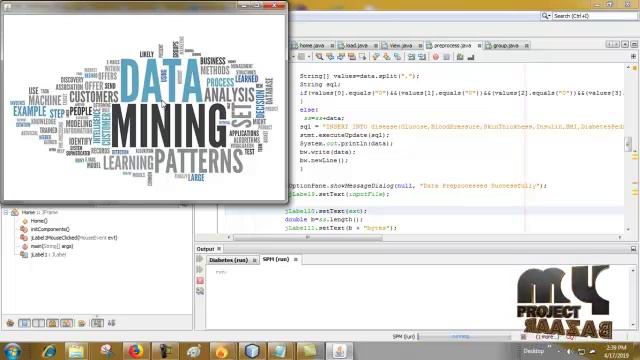Click the Next Bookmark editor icon

387,57
